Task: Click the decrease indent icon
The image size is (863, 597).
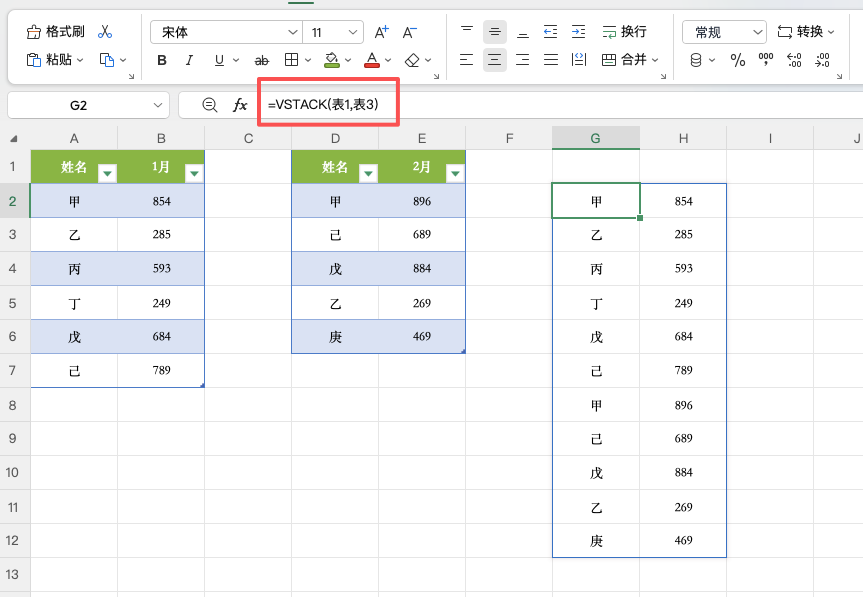Action: [550, 32]
